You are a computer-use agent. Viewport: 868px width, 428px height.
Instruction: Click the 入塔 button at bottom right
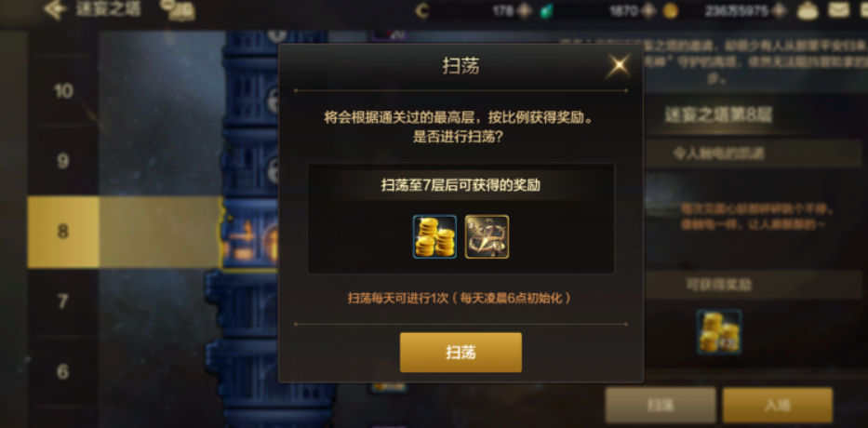(777, 406)
